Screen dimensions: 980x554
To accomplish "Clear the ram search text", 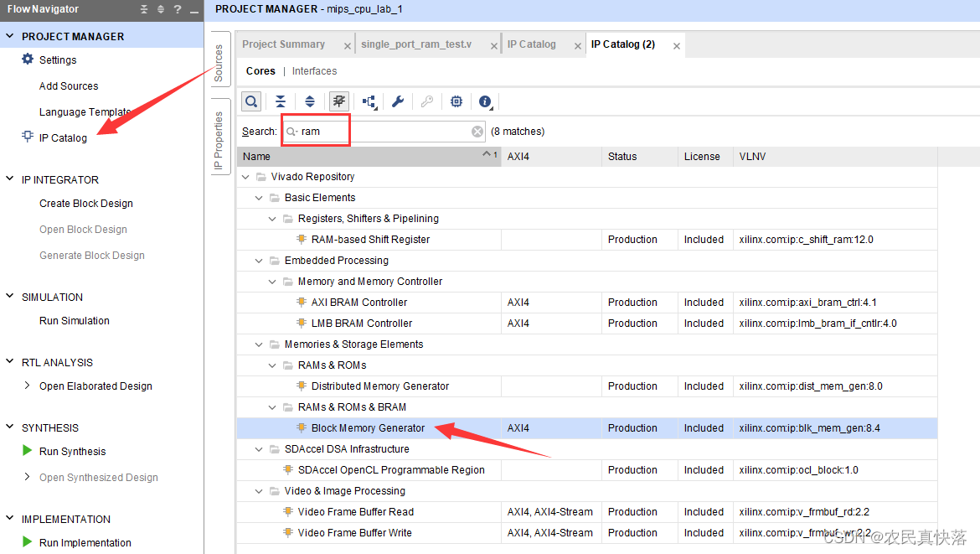I will (477, 132).
